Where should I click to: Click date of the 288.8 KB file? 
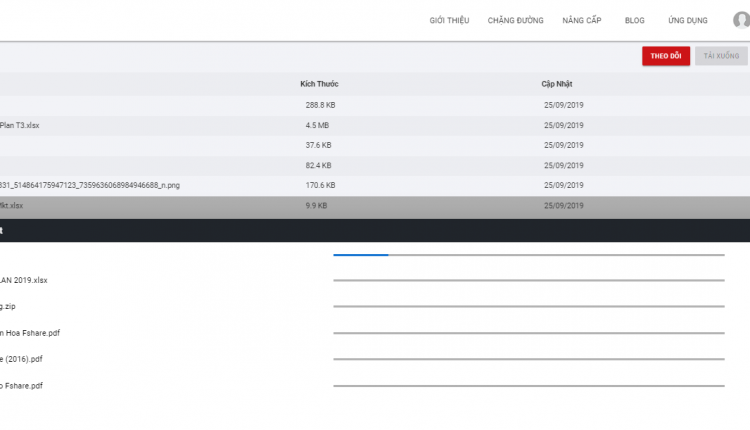pos(563,105)
